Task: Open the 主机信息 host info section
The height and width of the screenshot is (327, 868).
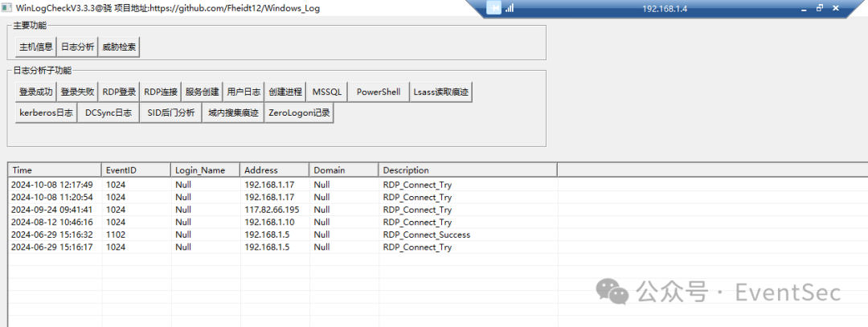Action: click(x=36, y=47)
